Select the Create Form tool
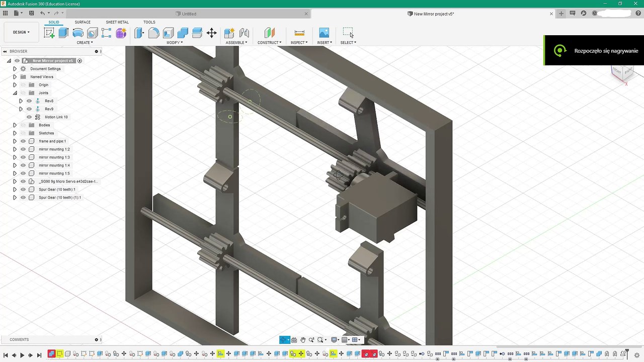The width and height of the screenshot is (644, 362). pyautogui.click(x=121, y=33)
